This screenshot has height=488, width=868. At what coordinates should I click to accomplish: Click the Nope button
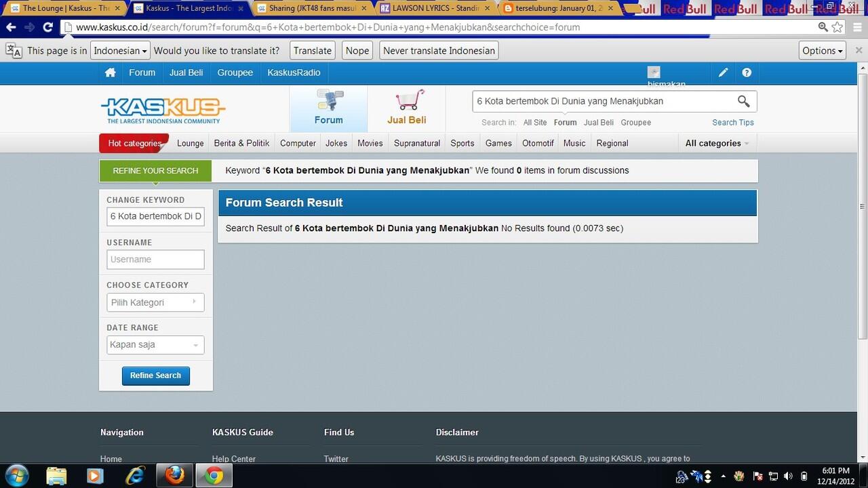(357, 51)
